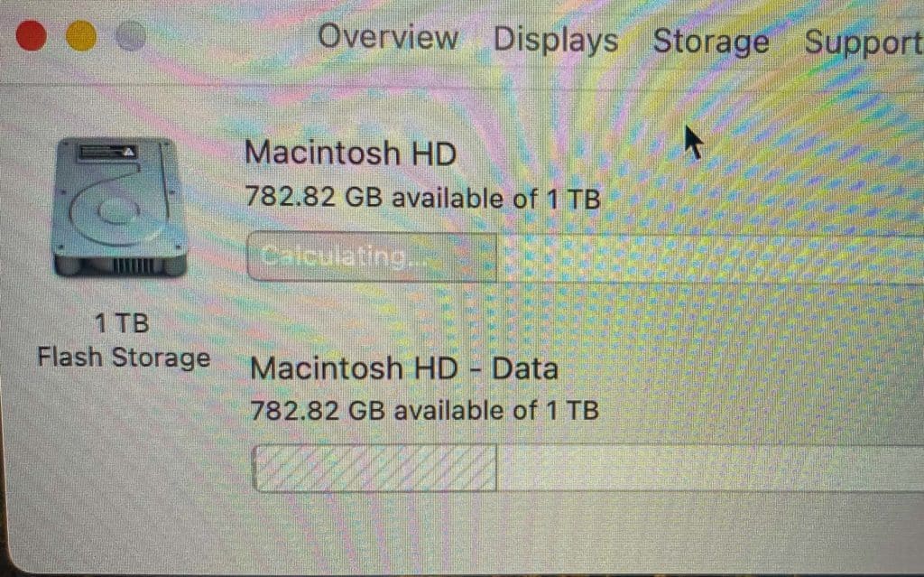This screenshot has height=577, width=924.
Task: Click the Macintosh HD volume name
Action: tap(351, 153)
